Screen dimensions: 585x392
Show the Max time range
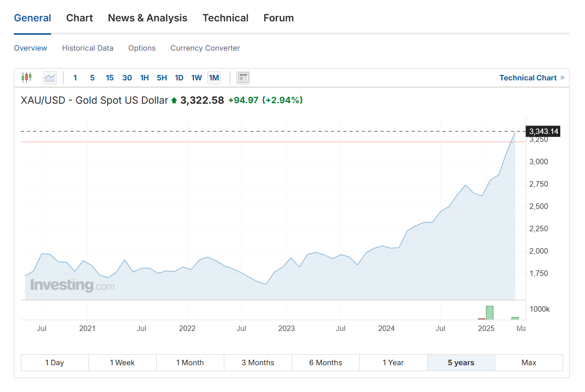click(529, 363)
